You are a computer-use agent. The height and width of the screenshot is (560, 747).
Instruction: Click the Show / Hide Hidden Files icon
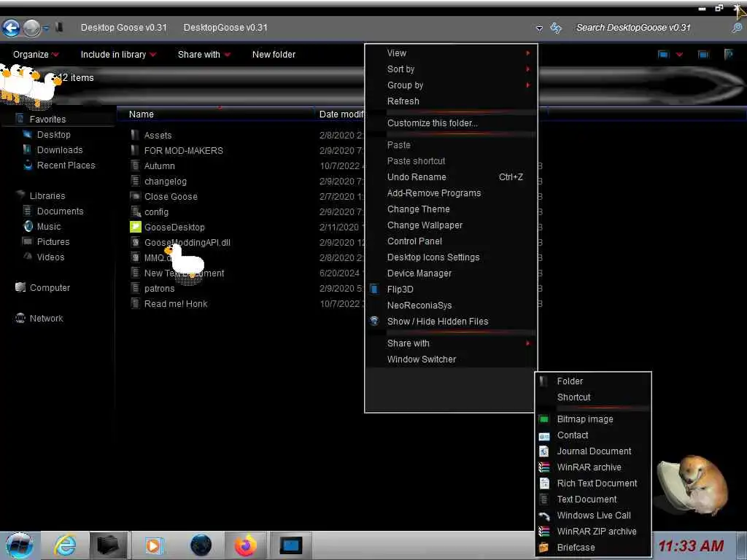coord(374,321)
